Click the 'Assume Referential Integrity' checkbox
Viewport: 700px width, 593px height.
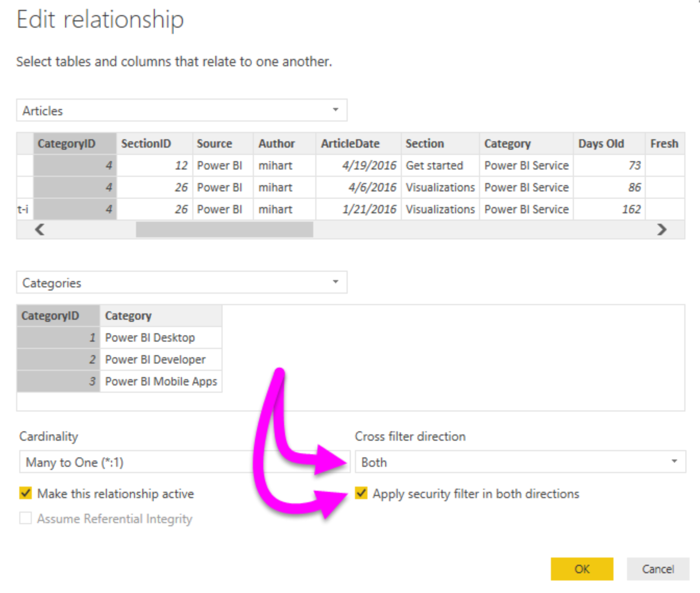24,518
